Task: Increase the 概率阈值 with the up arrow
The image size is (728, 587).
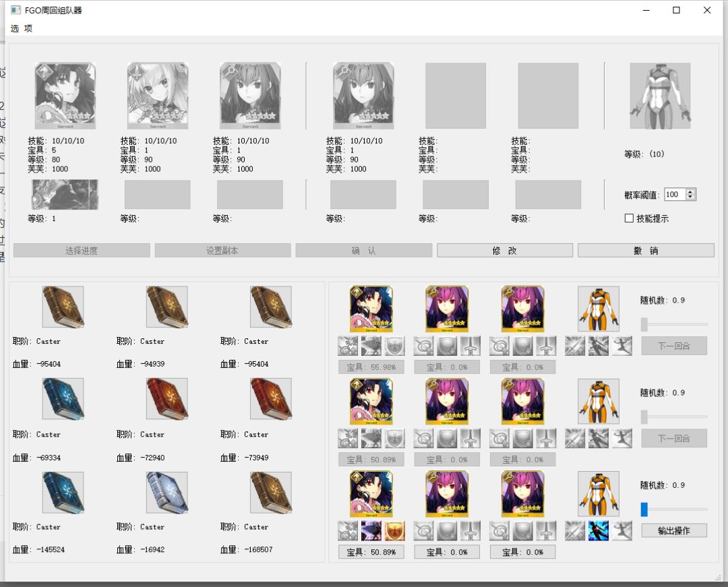Action: pos(690,191)
